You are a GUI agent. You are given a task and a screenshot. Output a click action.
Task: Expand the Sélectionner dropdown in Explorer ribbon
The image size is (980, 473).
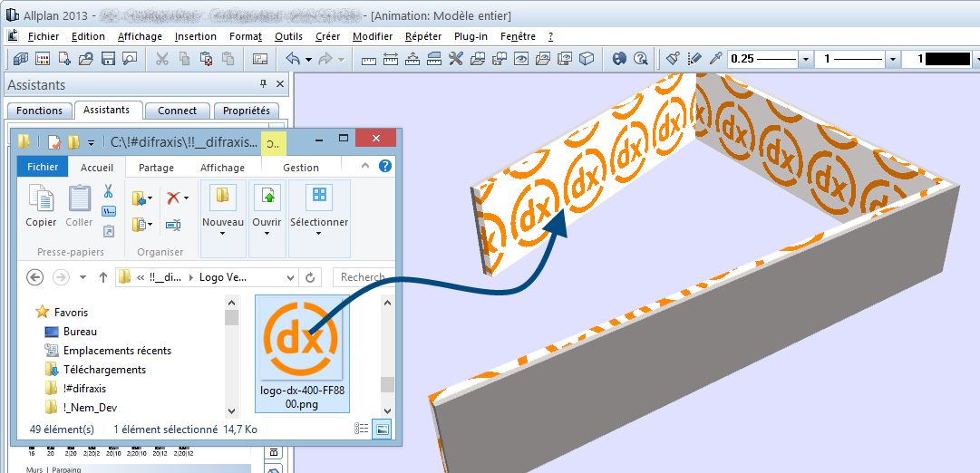pos(319,233)
